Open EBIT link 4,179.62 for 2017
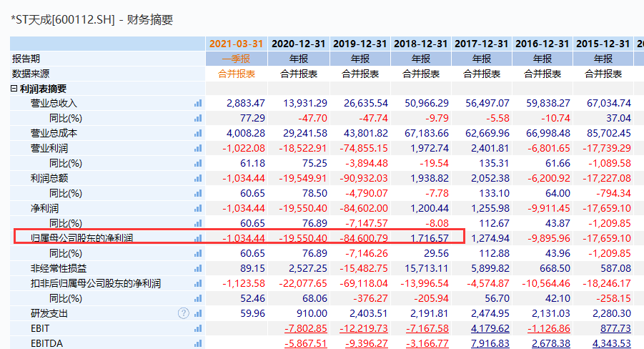The width and height of the screenshot is (644, 349). [490, 328]
